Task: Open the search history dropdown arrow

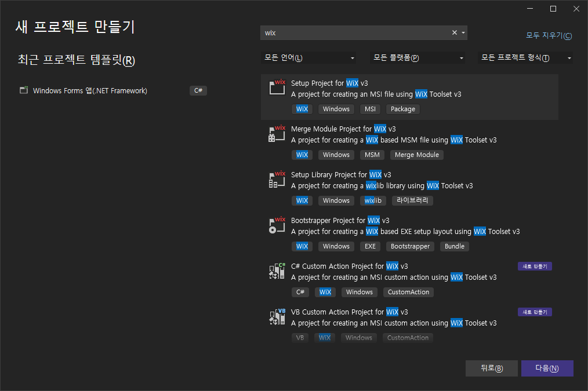Action: click(463, 32)
